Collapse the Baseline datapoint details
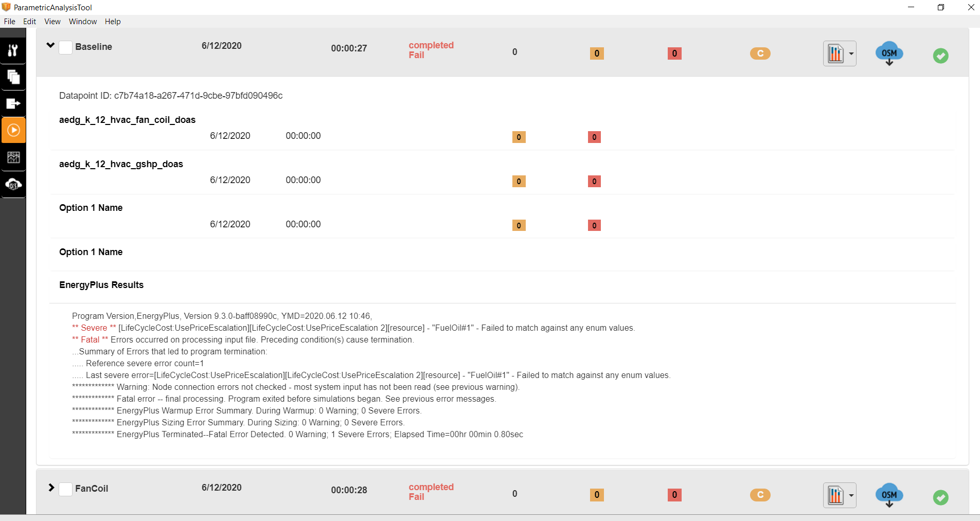Image resolution: width=980 pixels, height=521 pixels. tap(50, 45)
